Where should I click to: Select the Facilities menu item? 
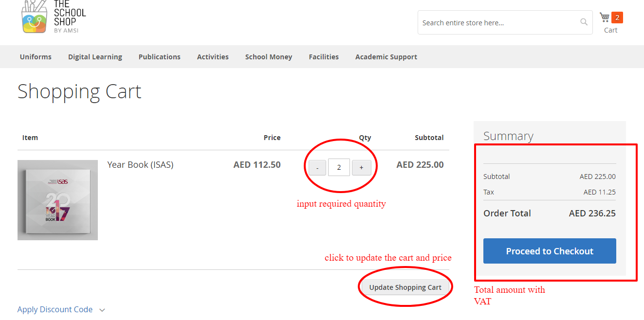point(323,56)
